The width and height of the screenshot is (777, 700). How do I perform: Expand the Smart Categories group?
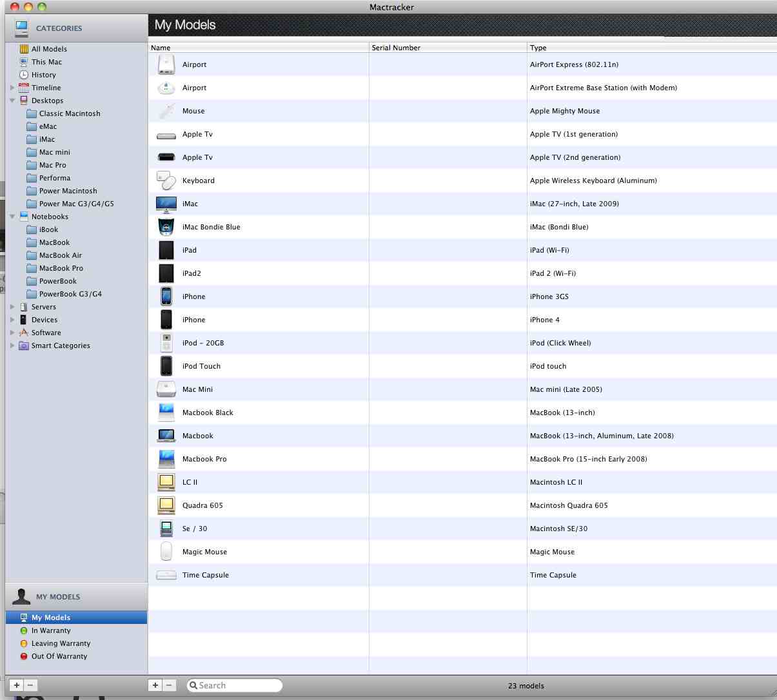click(x=12, y=345)
